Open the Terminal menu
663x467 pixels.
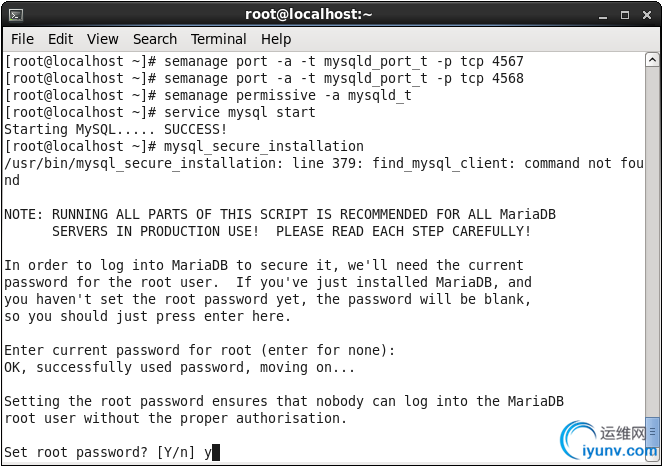click(x=219, y=39)
